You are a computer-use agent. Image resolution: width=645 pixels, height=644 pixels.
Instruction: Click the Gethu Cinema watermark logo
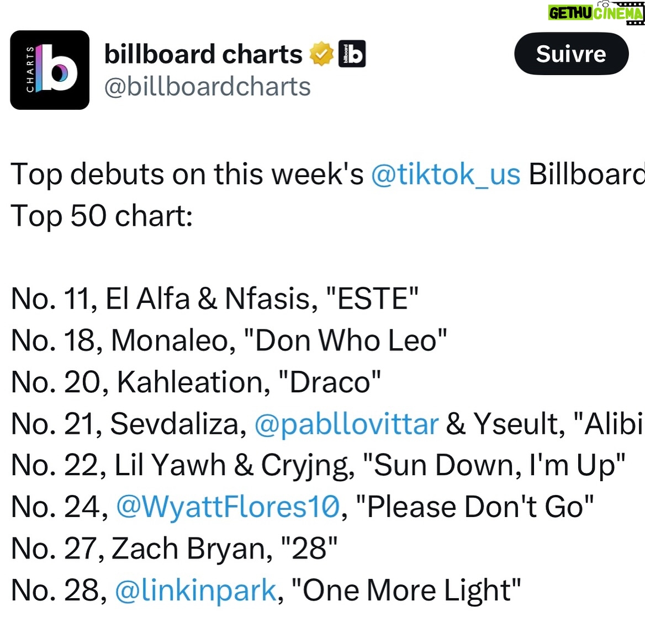[x=596, y=12]
